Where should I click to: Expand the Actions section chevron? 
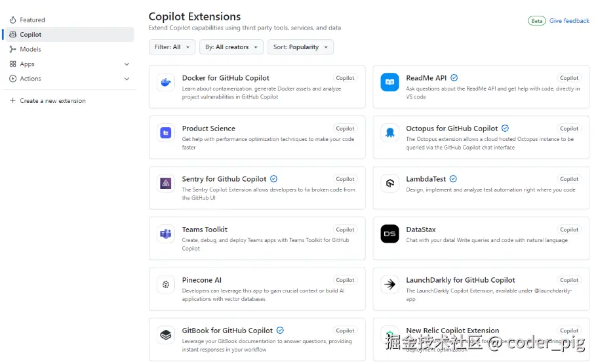coord(127,78)
